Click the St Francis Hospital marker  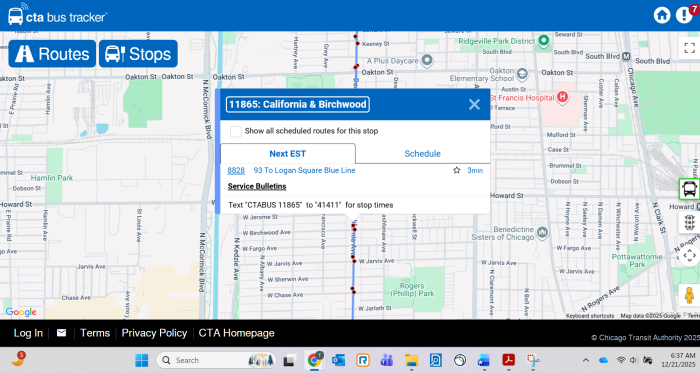[562, 97]
